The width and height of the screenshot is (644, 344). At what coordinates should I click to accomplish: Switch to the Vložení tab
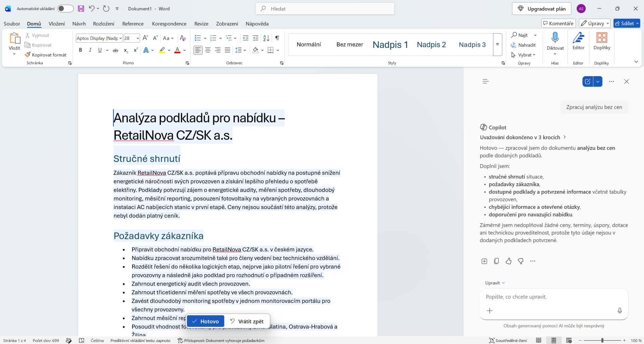click(x=57, y=23)
